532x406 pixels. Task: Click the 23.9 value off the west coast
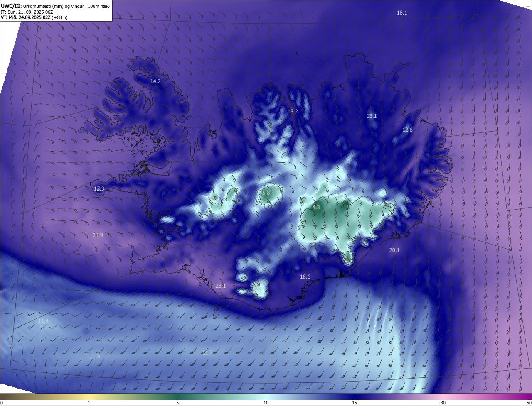tap(98, 235)
